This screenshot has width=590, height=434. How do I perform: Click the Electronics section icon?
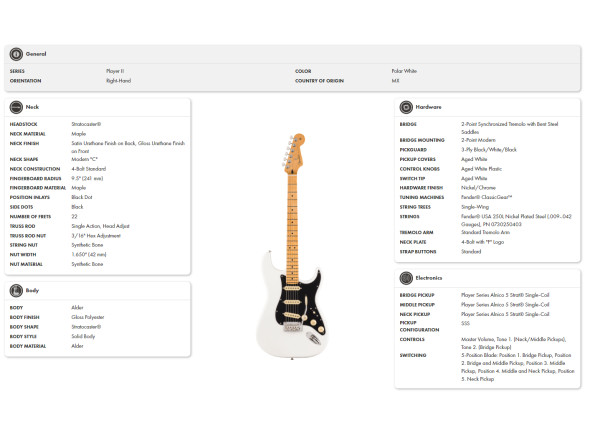tap(406, 278)
